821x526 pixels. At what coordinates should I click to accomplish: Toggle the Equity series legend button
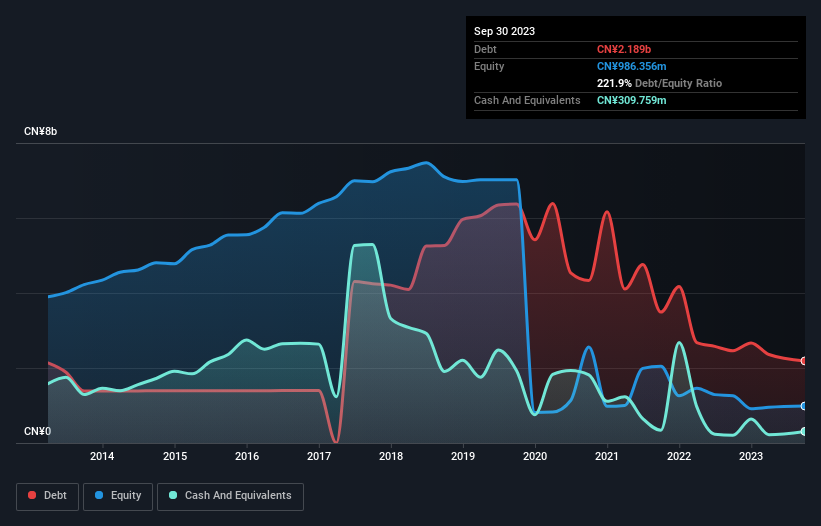[118, 496]
